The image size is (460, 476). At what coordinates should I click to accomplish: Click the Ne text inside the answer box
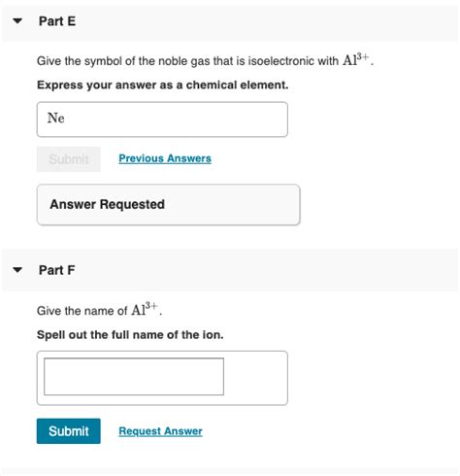[x=56, y=118]
